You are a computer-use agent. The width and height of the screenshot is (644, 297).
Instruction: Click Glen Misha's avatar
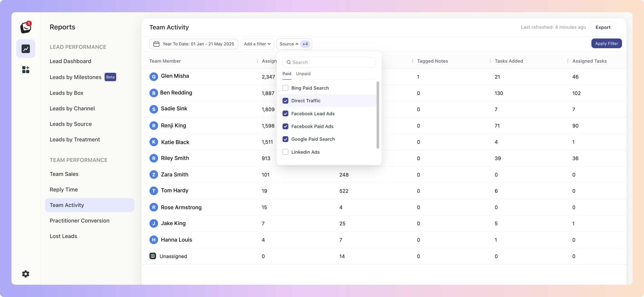pos(154,77)
